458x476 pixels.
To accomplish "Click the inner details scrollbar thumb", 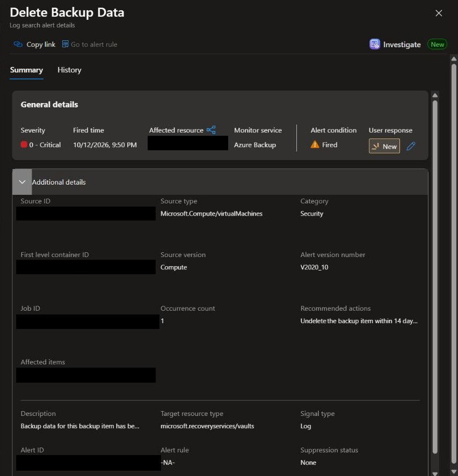I will point(435,277).
